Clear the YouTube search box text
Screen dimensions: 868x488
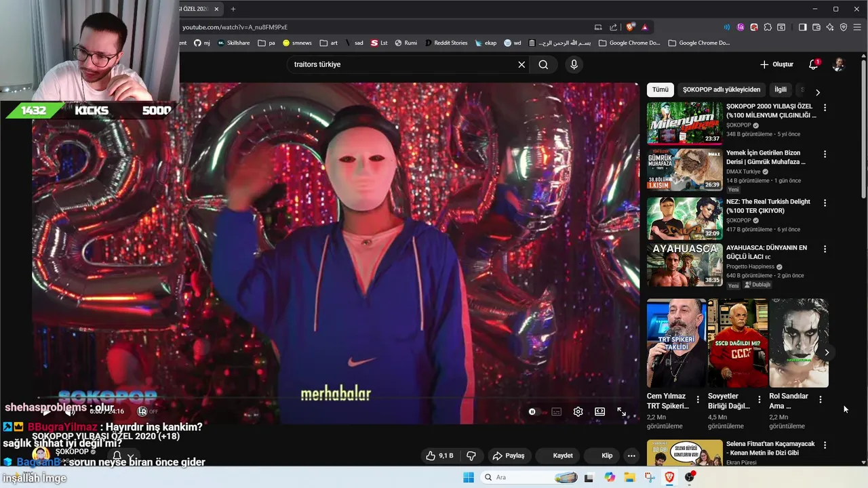click(521, 64)
